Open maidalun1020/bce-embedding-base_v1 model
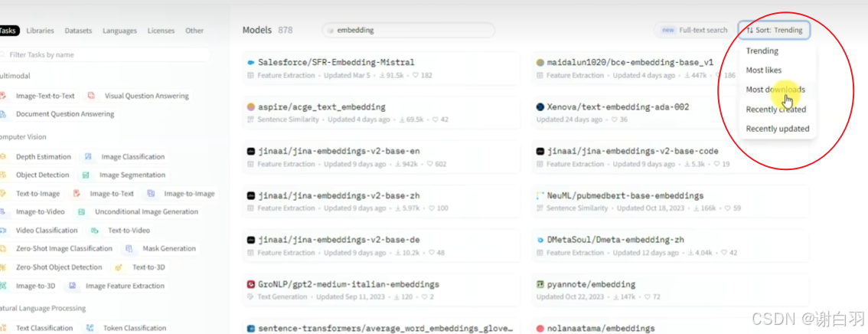 [x=671, y=68]
